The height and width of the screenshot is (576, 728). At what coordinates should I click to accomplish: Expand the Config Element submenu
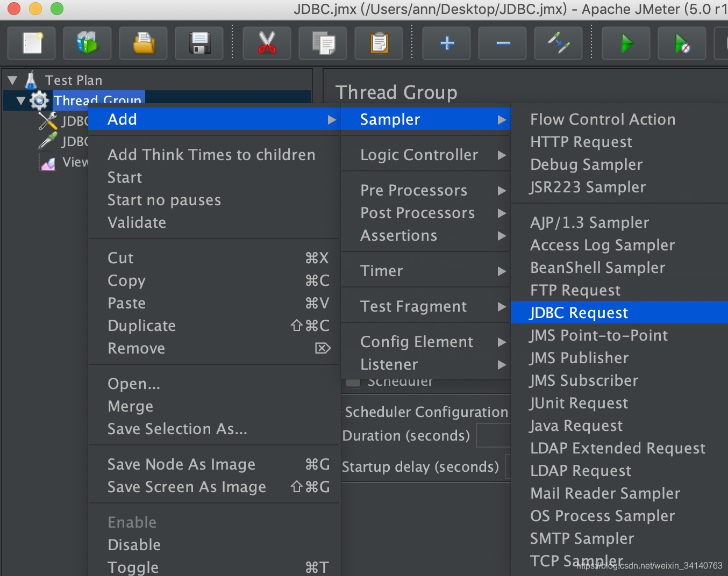coord(425,342)
